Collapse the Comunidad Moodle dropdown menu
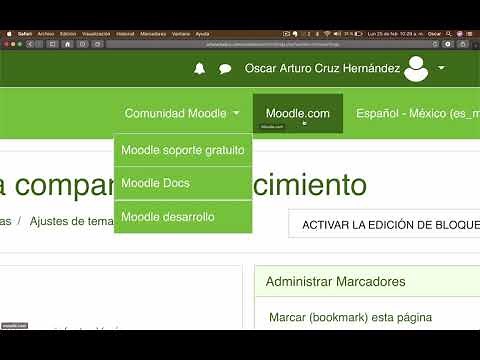 182,113
